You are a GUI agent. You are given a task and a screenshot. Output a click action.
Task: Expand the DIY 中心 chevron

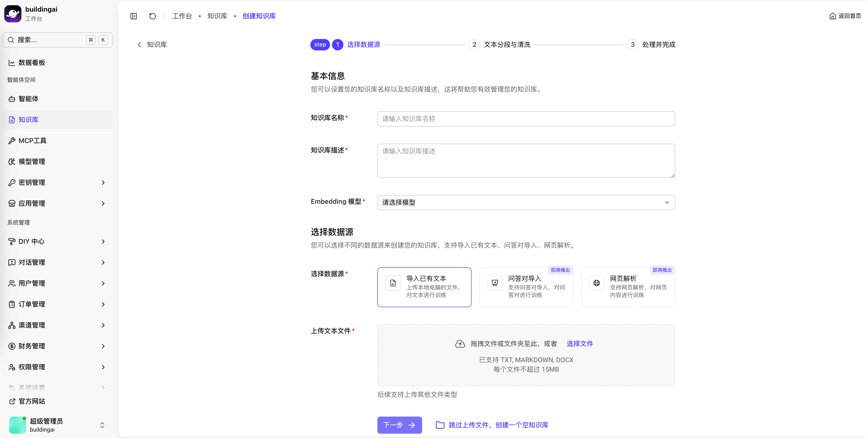[x=103, y=242]
